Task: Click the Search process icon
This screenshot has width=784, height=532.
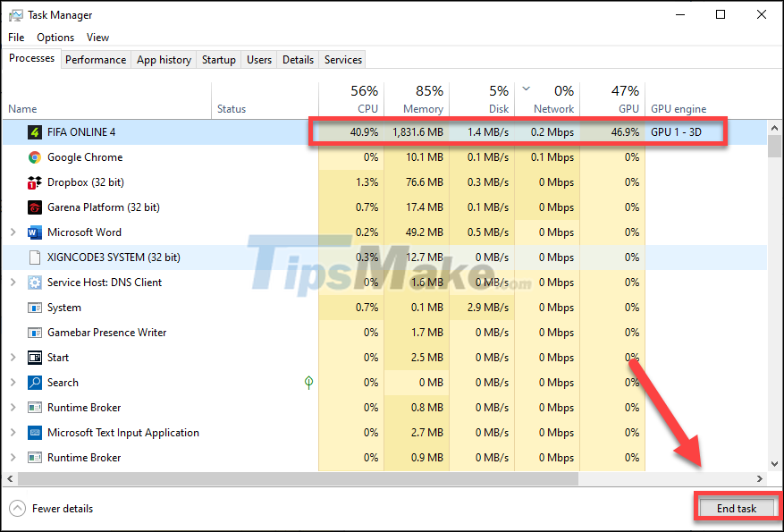Action: pos(33,382)
